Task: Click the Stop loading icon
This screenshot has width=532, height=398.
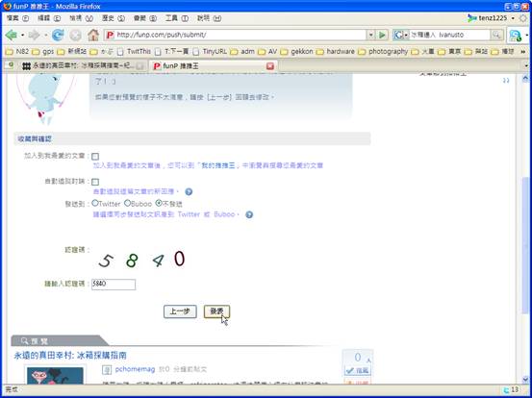Action: (x=75, y=35)
